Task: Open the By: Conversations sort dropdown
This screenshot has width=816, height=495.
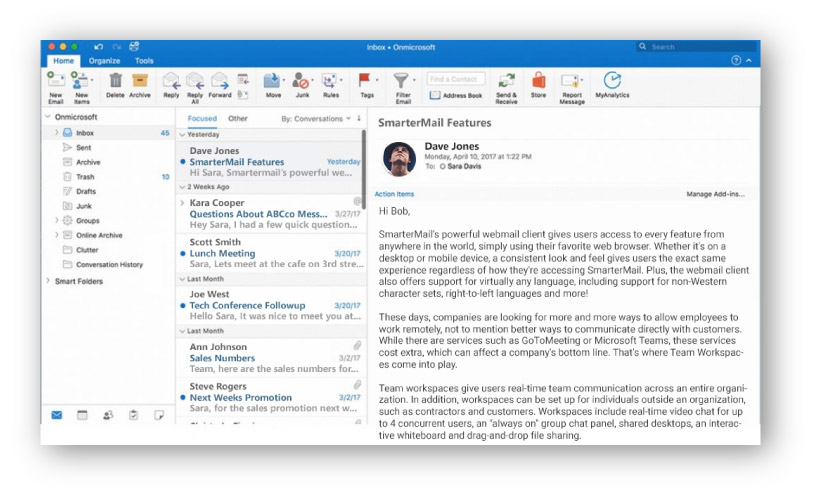Action: (316, 119)
